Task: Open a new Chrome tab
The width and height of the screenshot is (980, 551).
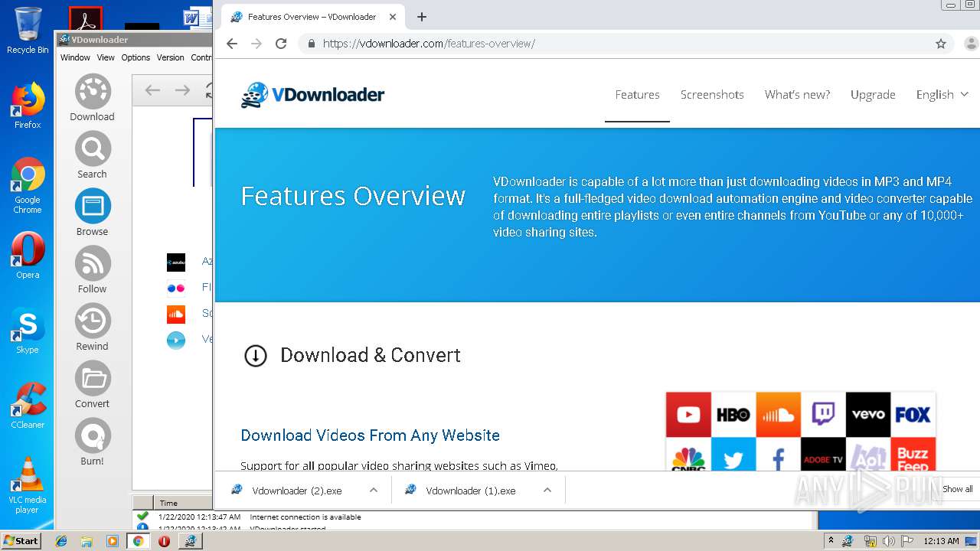Action: point(422,17)
